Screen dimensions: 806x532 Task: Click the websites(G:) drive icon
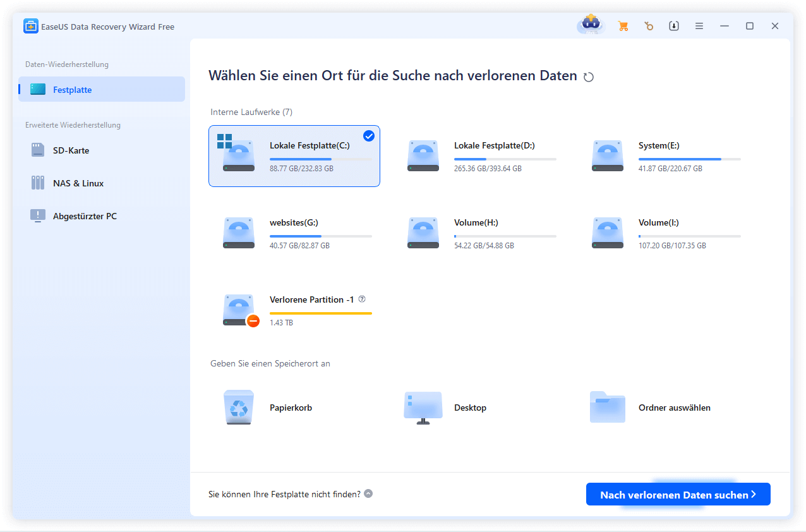(x=239, y=233)
